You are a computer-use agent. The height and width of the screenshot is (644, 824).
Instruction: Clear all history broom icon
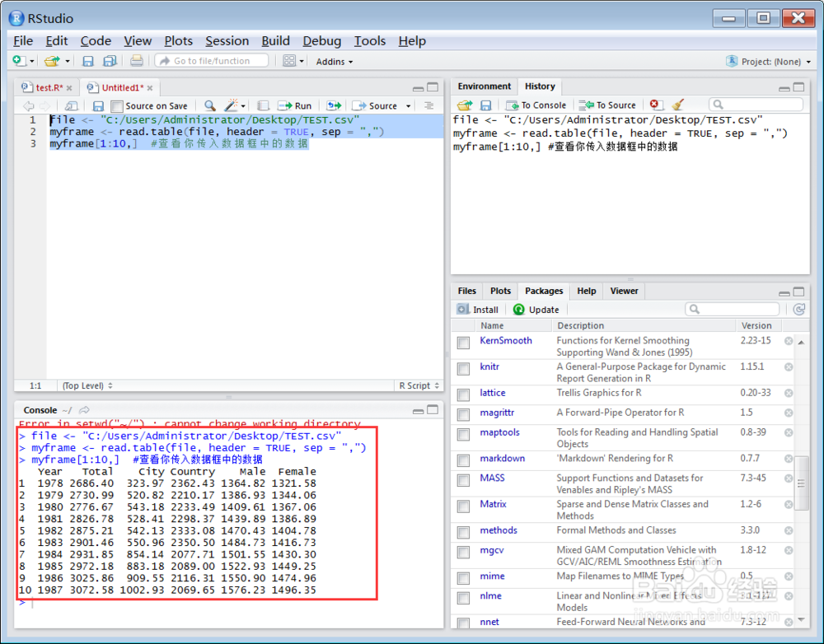678,105
